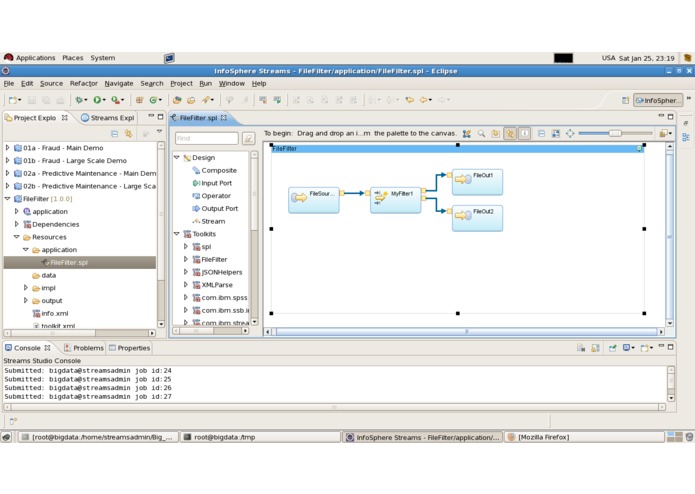Select the FileOut2 sink operator
The image size is (695, 494).
[x=477, y=218]
